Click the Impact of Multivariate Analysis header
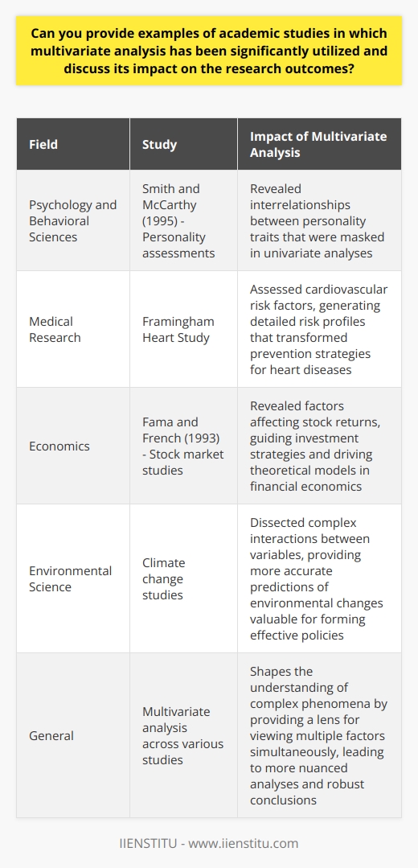 [319, 144]
